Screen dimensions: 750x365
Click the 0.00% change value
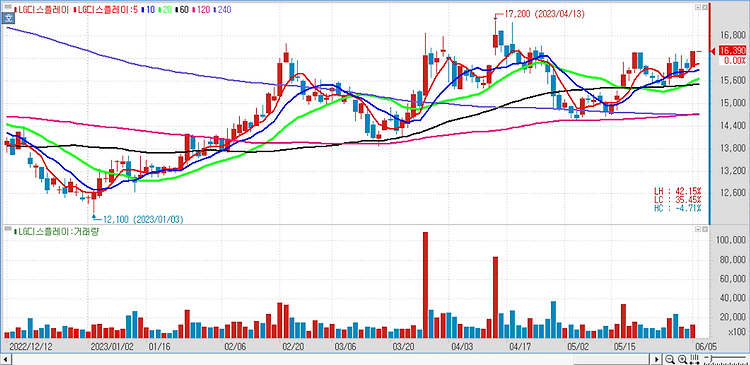[734, 61]
